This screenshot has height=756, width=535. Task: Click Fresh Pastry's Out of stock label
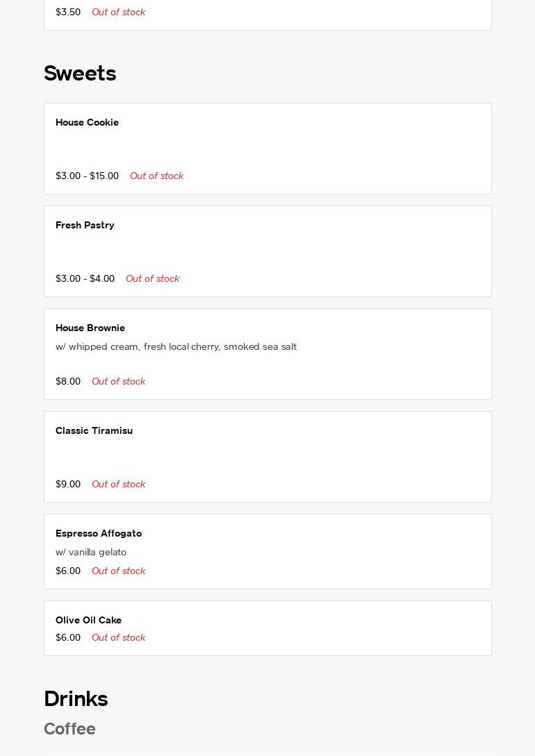(152, 279)
